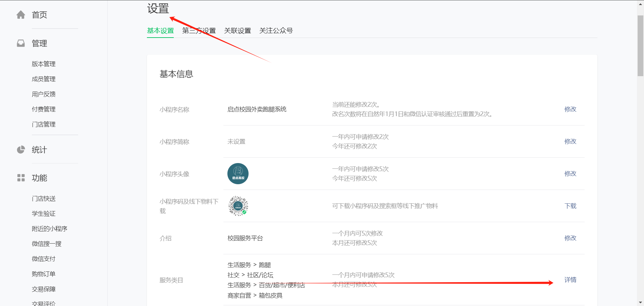This screenshot has height=306, width=644.
Task: Open the 关联设置 tab
Action: pyautogui.click(x=237, y=31)
